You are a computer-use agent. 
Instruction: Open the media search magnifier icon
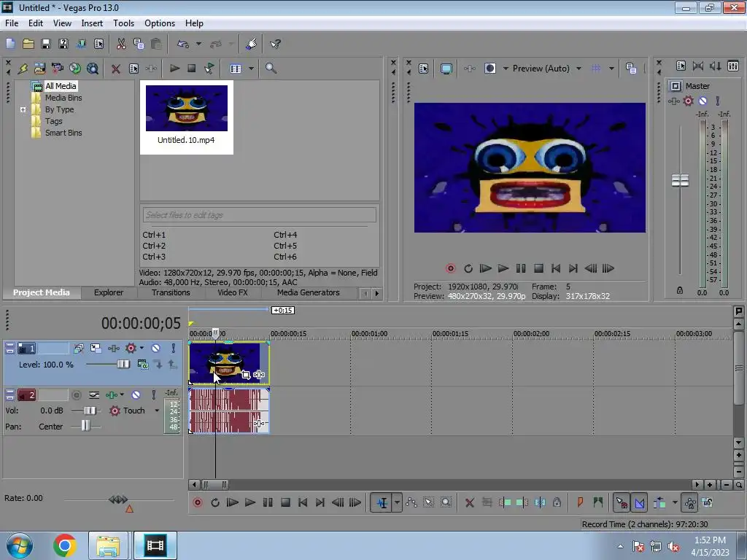[271, 68]
